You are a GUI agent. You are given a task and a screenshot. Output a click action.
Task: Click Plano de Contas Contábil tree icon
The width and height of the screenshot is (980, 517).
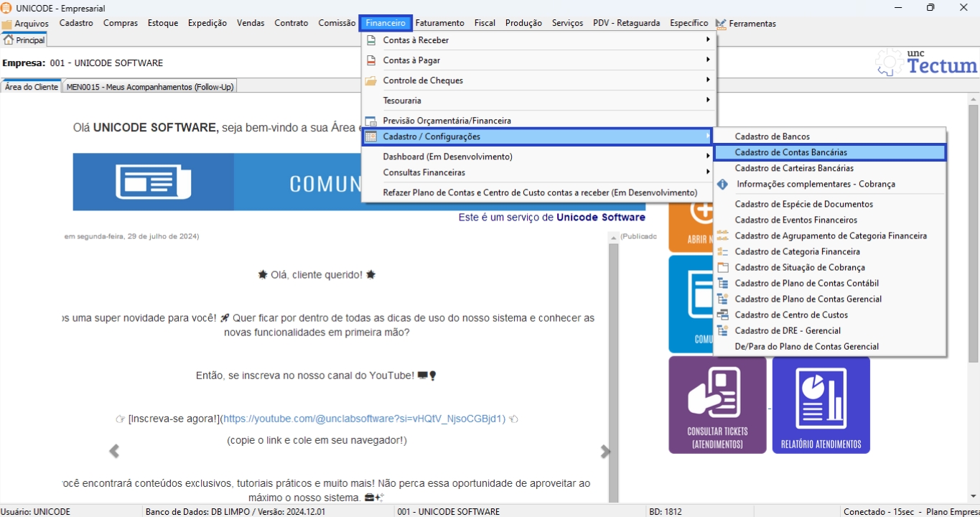pos(723,283)
